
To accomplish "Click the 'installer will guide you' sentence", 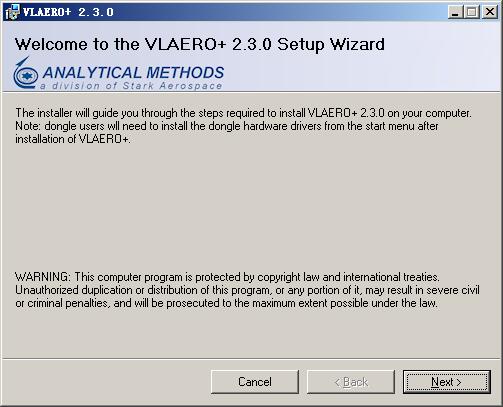I will pos(243,113).
